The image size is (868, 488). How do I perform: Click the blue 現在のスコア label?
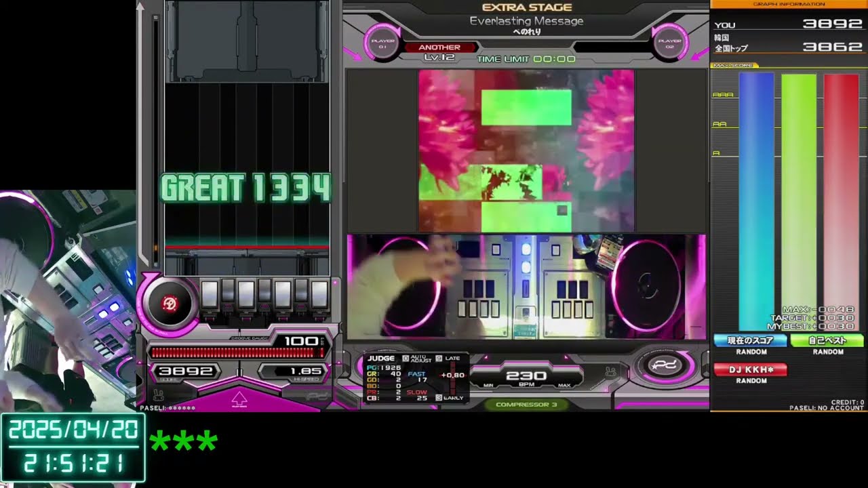pos(751,341)
